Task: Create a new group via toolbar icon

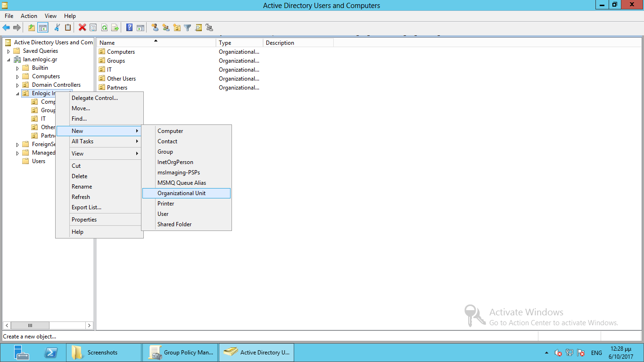Action: coord(165,28)
